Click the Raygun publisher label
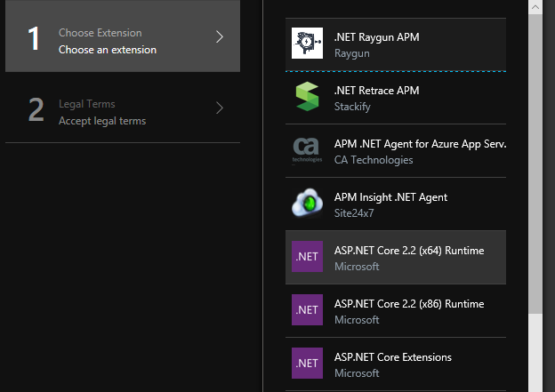The width and height of the screenshot is (555, 392). coord(352,53)
